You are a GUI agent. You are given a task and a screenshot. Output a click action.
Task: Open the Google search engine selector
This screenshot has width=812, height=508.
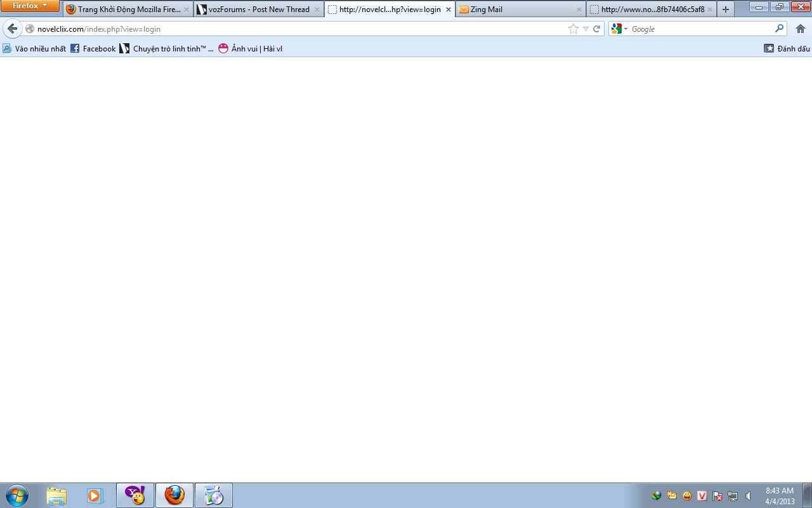coord(619,29)
